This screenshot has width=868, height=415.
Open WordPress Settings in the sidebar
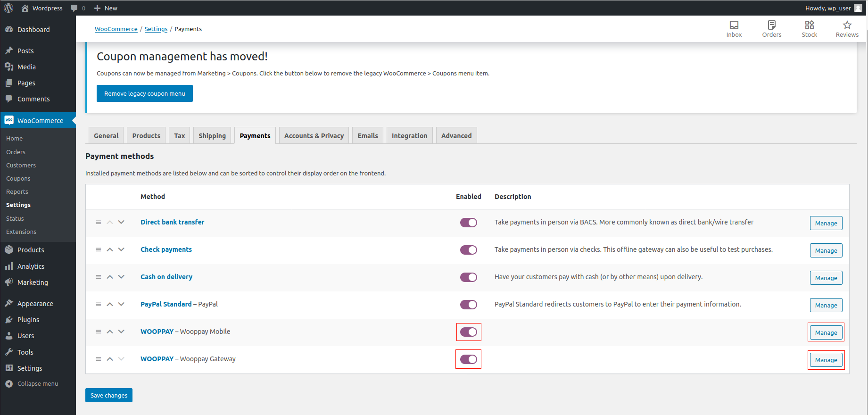38,368
